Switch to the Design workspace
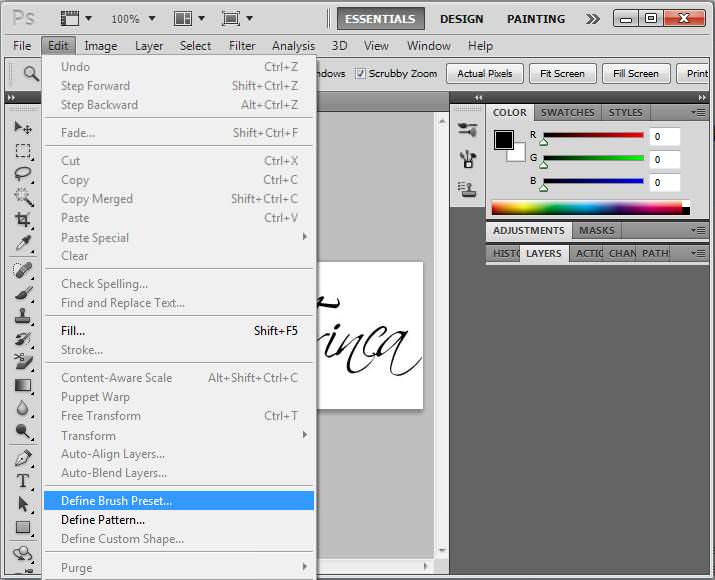The image size is (715, 580). tap(461, 19)
